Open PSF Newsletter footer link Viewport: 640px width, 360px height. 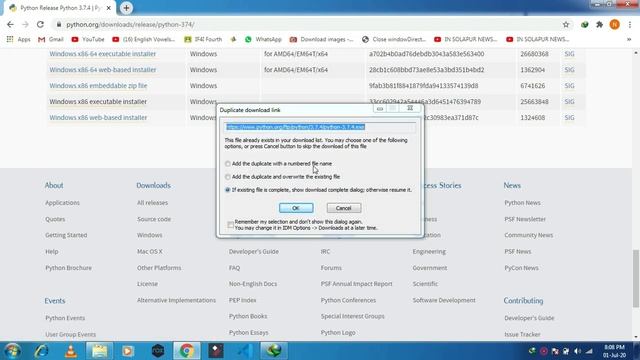[525, 219]
